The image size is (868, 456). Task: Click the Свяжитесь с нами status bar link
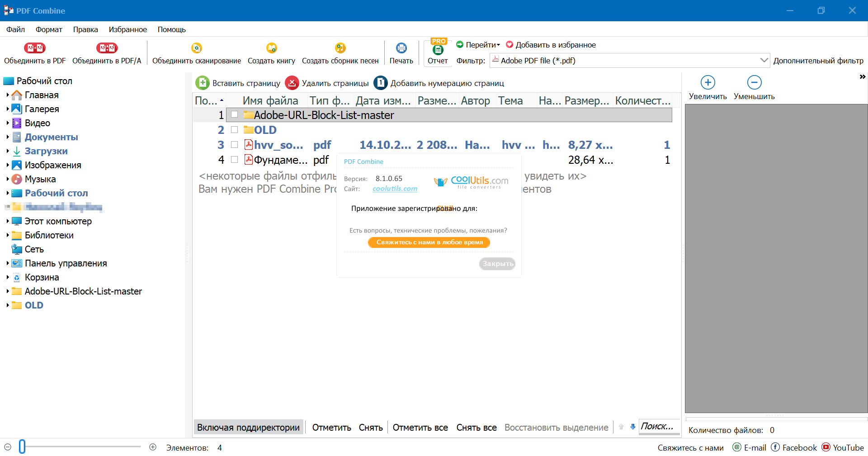tap(690, 447)
